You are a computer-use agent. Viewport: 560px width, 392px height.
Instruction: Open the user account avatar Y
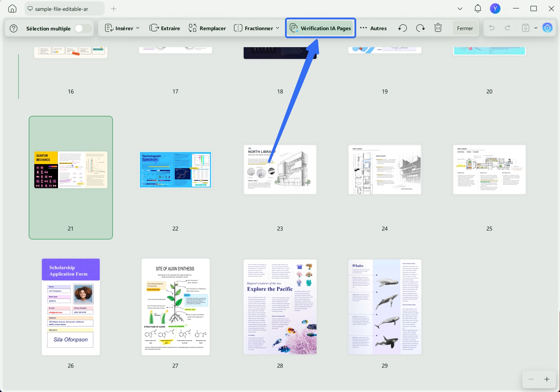[x=495, y=8]
